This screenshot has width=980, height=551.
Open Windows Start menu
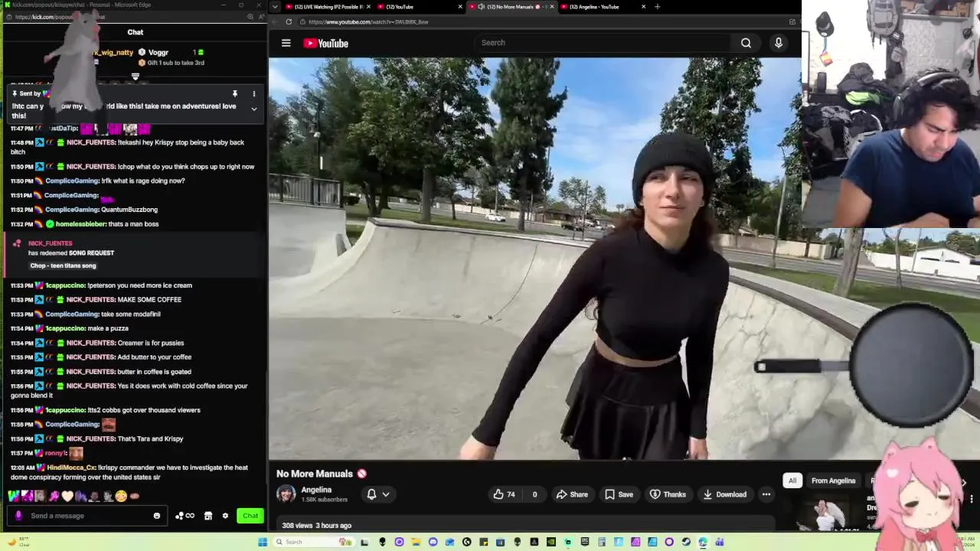click(263, 542)
